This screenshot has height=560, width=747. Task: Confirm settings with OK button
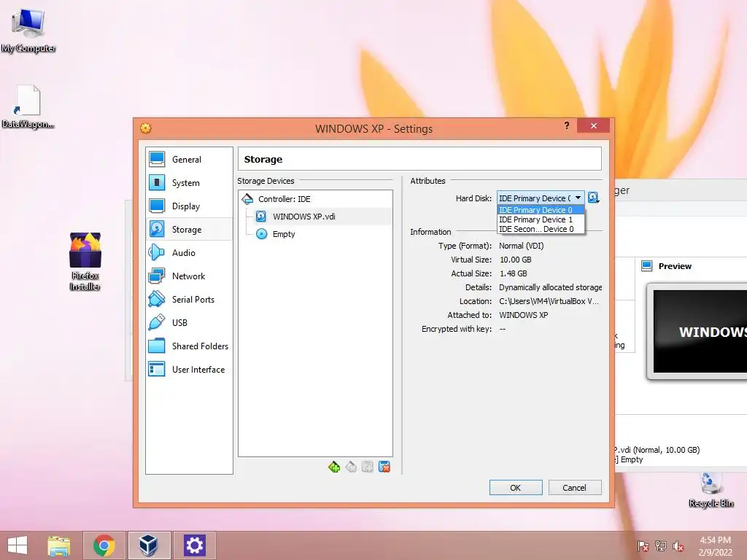pos(516,488)
